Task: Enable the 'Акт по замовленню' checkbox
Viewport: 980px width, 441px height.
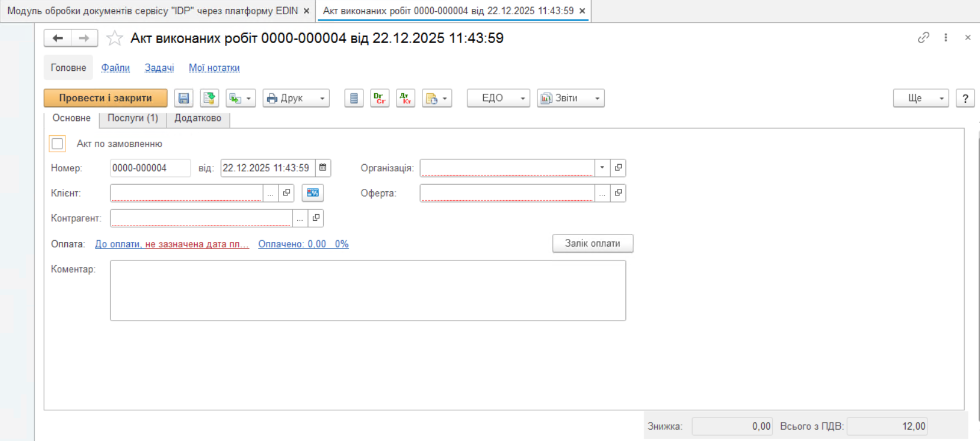Action: click(x=57, y=144)
